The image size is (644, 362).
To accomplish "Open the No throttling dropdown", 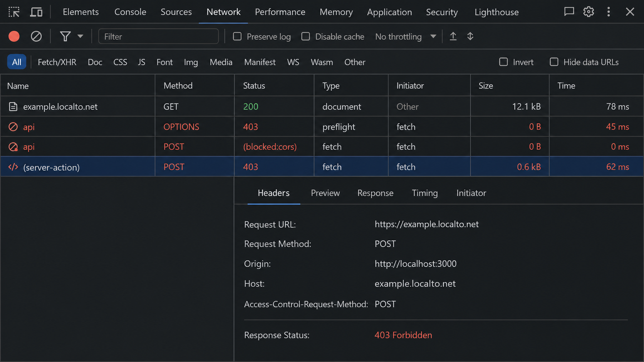I will pyautogui.click(x=406, y=37).
